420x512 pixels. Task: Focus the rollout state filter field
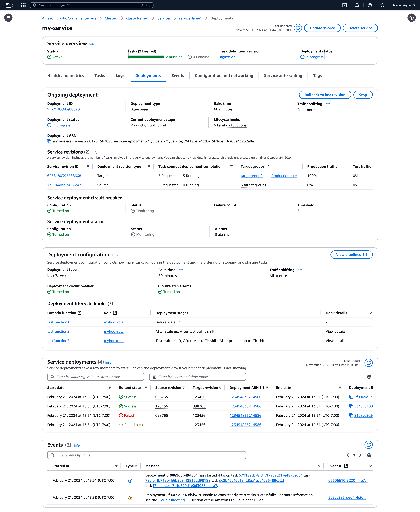[96, 377]
